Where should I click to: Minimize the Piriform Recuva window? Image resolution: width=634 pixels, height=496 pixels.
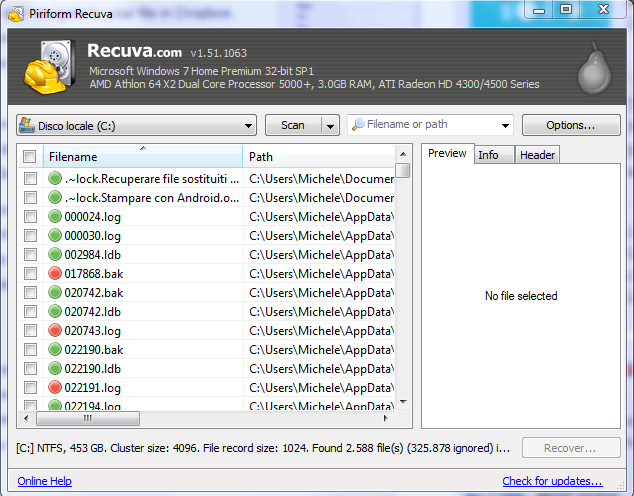coord(539,10)
